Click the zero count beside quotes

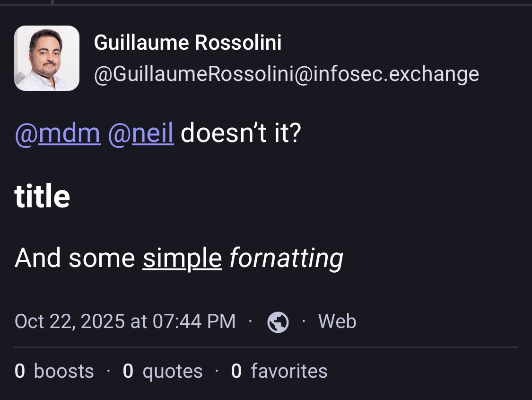[x=128, y=371]
